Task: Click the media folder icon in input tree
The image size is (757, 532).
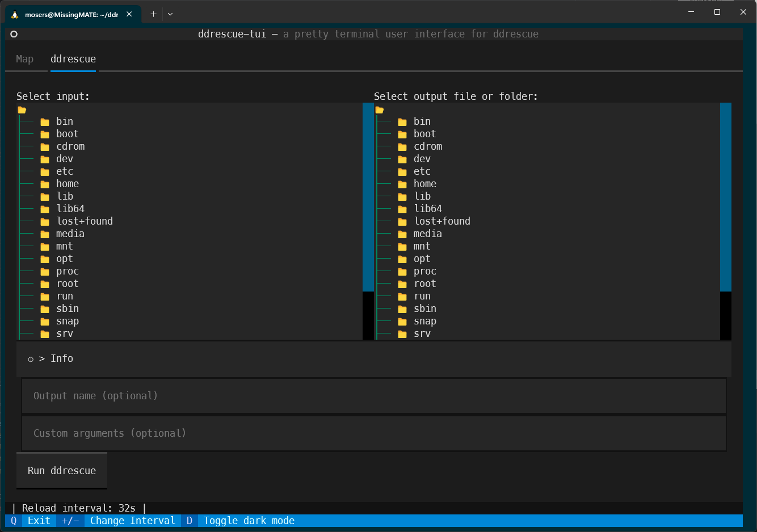Action: tap(45, 234)
